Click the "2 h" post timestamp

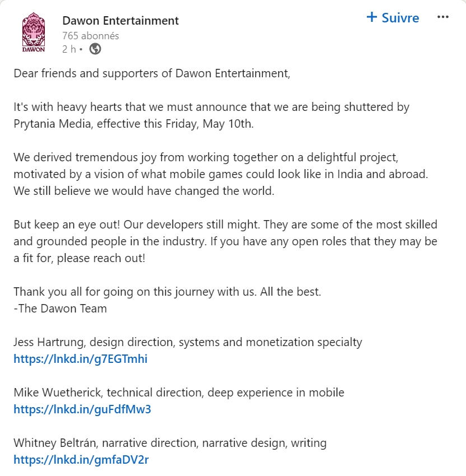coord(69,49)
